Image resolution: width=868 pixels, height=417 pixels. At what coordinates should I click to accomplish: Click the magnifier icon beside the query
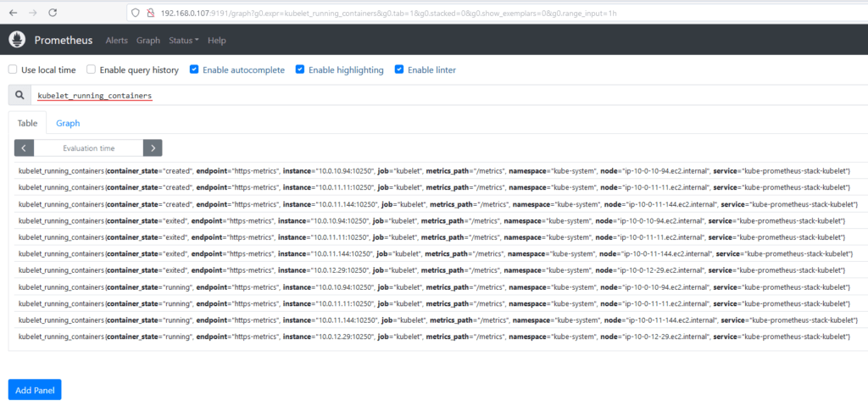tap(19, 95)
